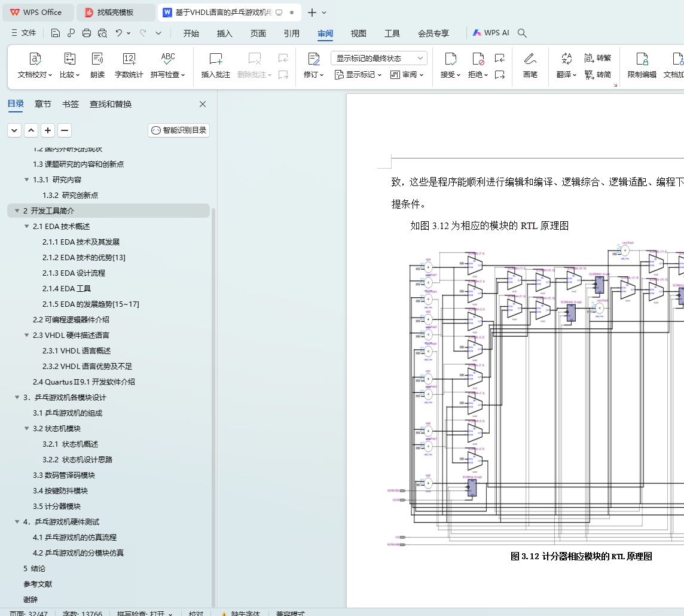The width and height of the screenshot is (684, 616).
Task: Jump to 2.4 Quartus II 9.1 heading
Action: click(x=84, y=382)
